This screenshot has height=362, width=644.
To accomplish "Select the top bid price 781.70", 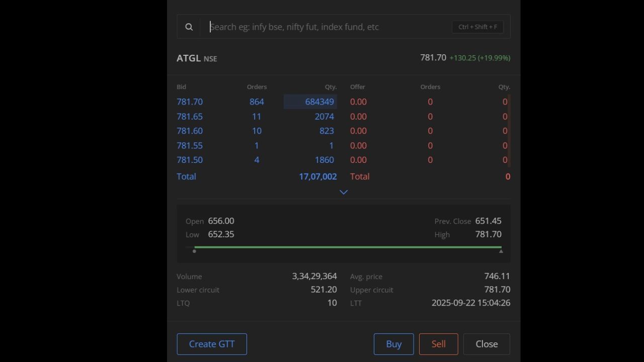I will click(190, 102).
